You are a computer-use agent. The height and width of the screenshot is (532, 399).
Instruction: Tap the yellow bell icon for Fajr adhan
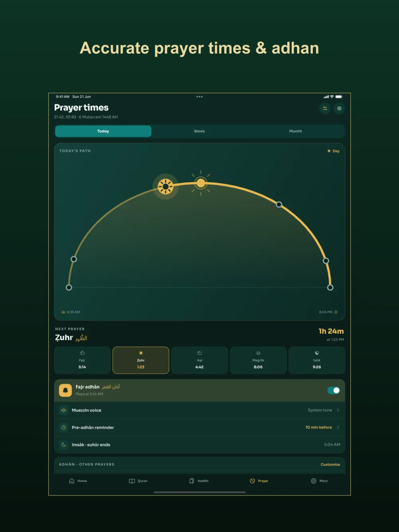click(x=65, y=390)
